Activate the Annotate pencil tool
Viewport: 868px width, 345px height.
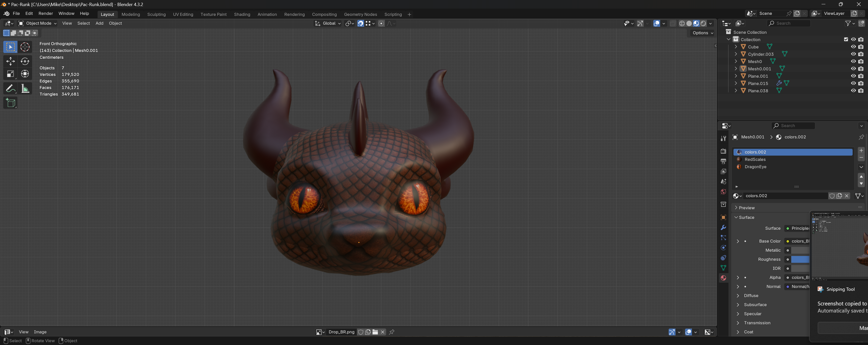[10, 89]
